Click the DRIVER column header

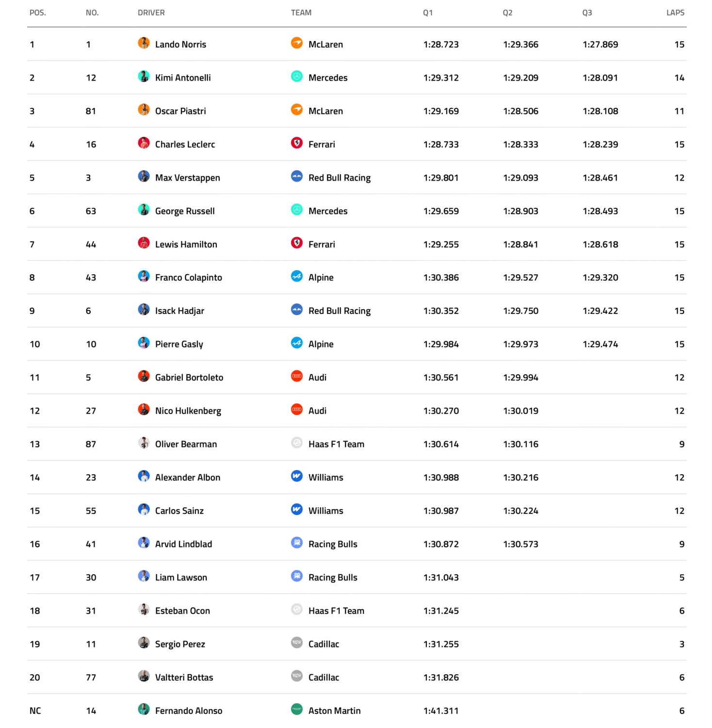pos(151,13)
